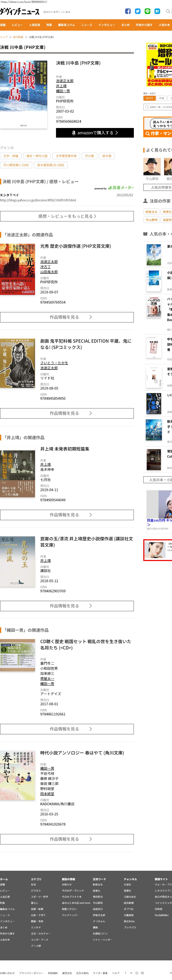Click the 新刊情報 breadcrumb link
This screenshot has width=172, height=980.
click(18, 37)
